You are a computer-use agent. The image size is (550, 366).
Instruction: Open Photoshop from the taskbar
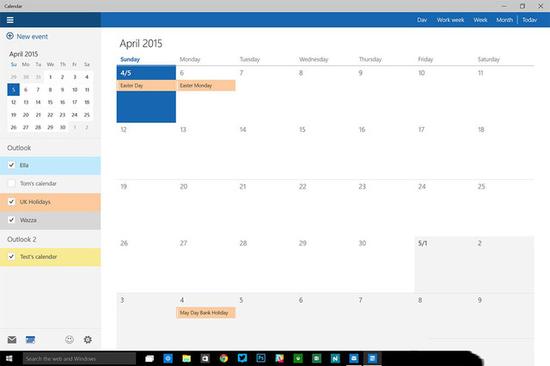pyautogui.click(x=261, y=358)
